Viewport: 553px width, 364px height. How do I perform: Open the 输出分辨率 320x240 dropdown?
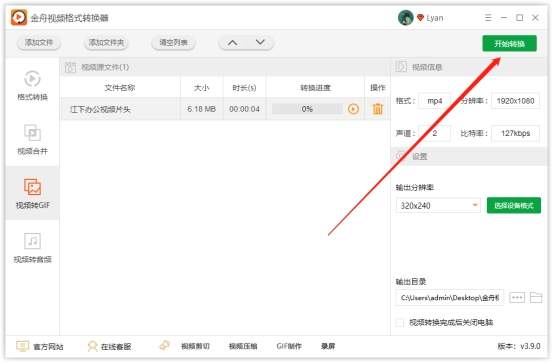click(438, 205)
